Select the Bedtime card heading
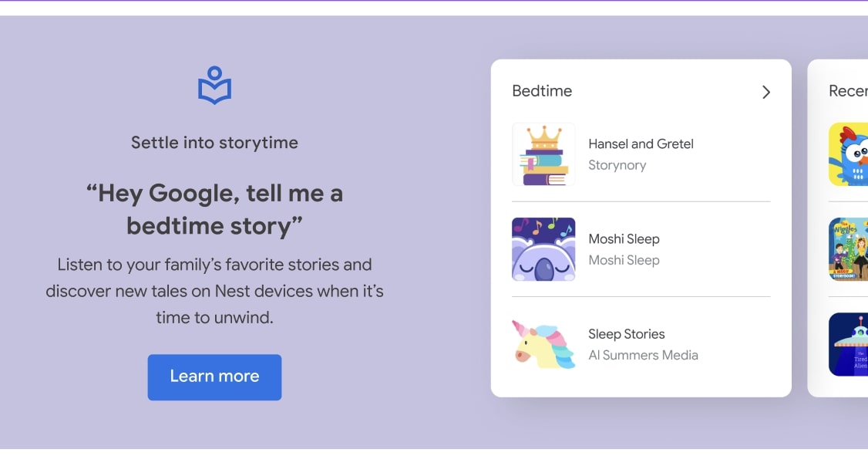 point(542,91)
